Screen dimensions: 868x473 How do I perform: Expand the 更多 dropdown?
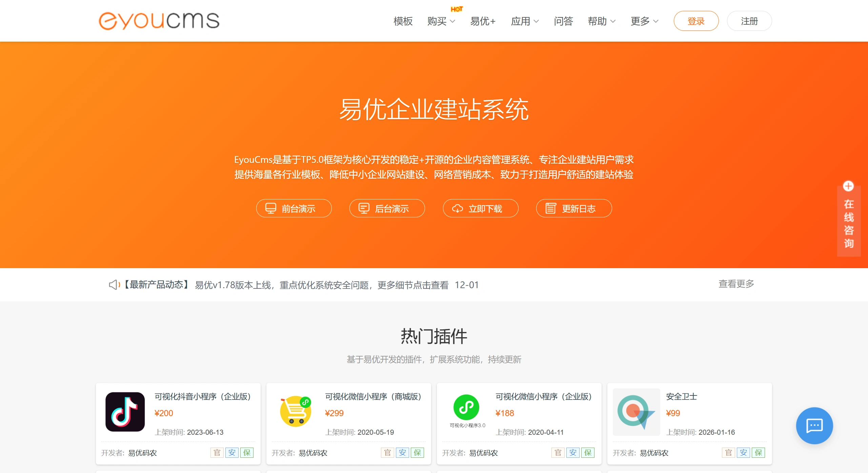643,21
